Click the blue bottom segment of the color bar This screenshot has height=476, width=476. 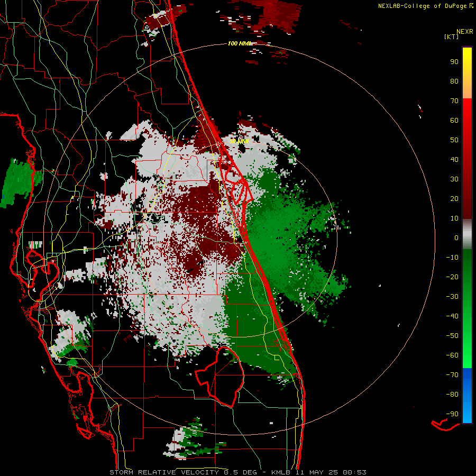point(467,396)
